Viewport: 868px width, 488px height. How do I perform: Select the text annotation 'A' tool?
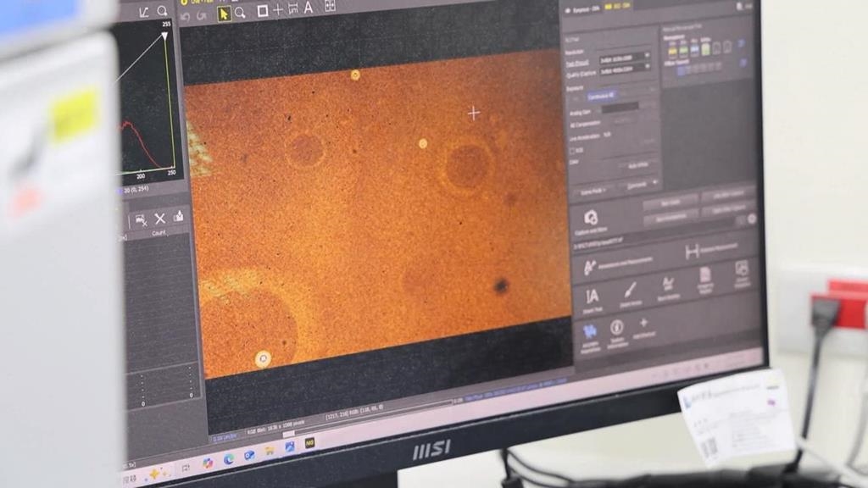[309, 8]
